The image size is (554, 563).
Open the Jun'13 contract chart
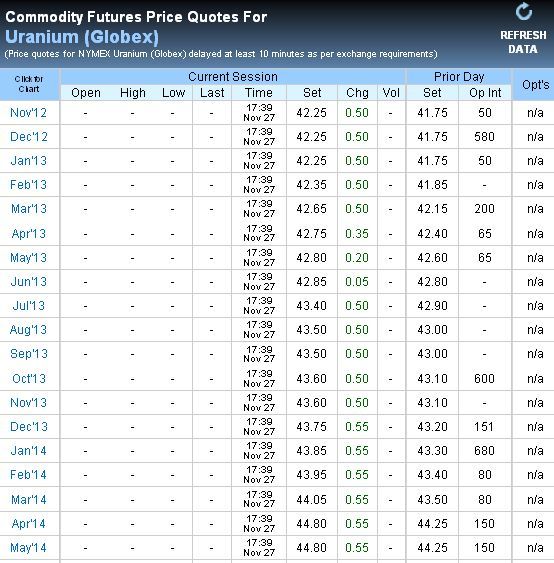click(29, 282)
